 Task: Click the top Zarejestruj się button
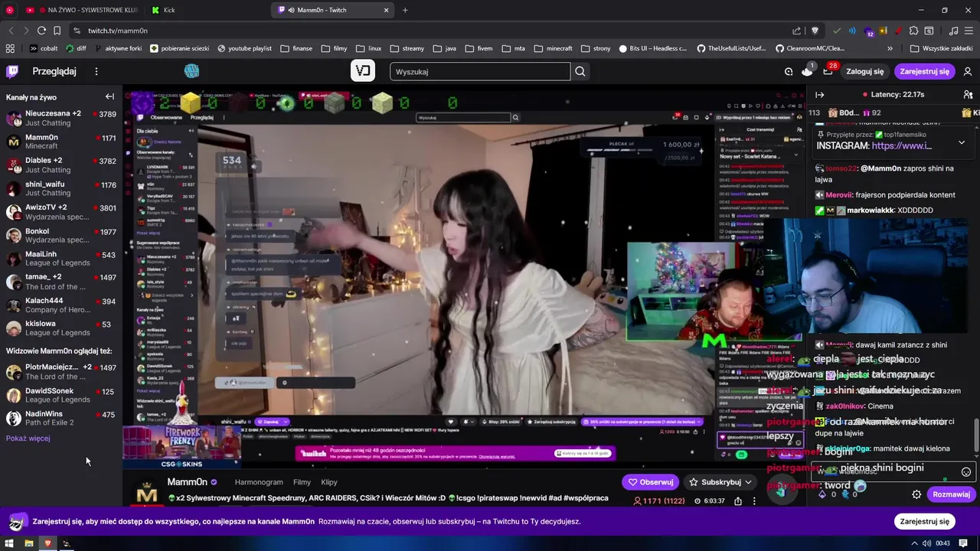(924, 71)
